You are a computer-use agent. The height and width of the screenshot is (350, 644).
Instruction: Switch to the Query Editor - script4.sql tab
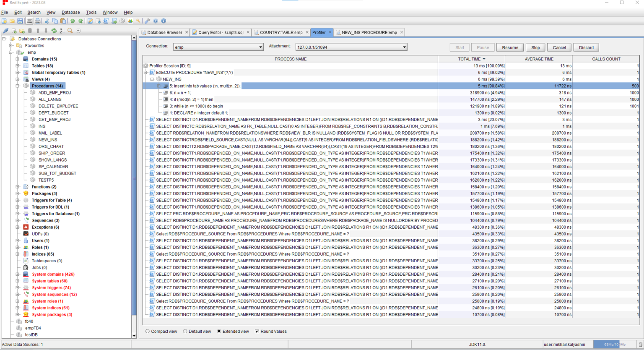pos(220,32)
